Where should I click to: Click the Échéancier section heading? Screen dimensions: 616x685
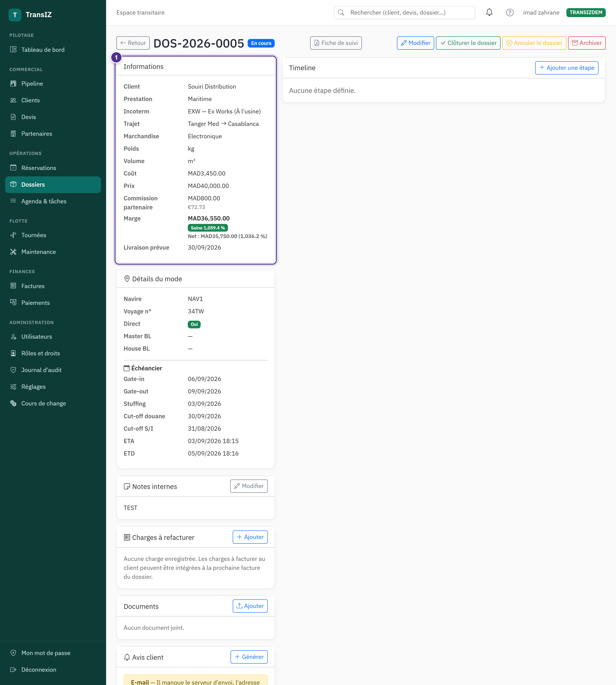[143, 368]
